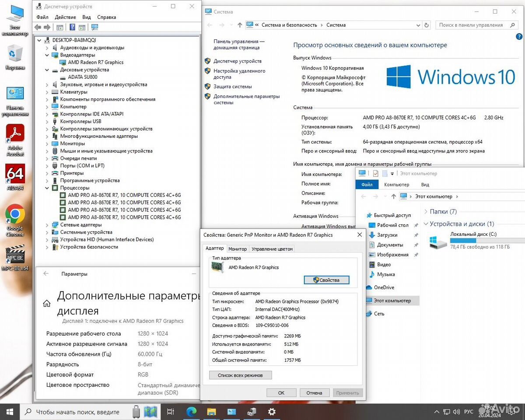Image resolution: width=525 pixels, height=420 pixels.
Task: Open Защита системы link
Action: pyautogui.click(x=233, y=87)
